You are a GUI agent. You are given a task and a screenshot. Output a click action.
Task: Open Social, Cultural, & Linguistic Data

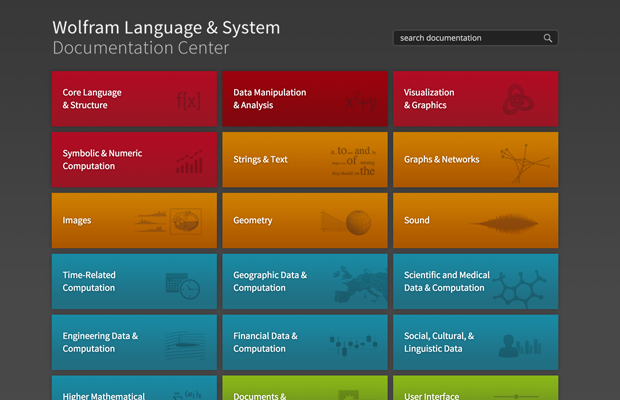tap(476, 342)
